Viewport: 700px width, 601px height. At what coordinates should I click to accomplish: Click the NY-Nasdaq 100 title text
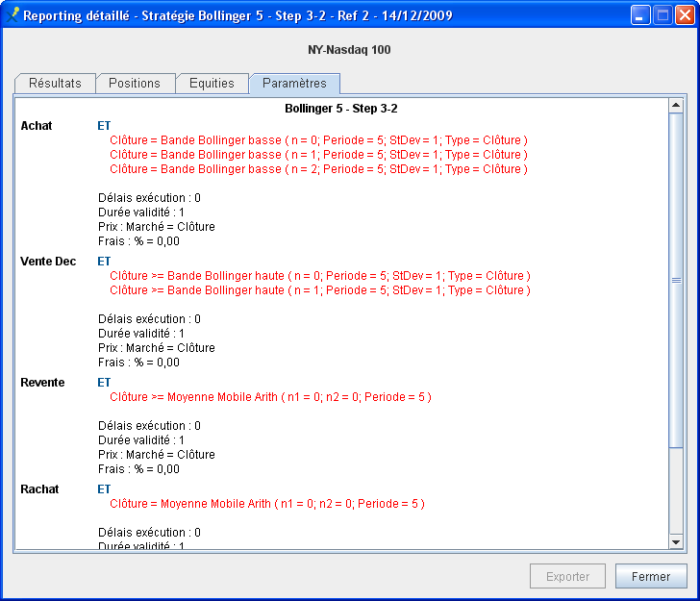[349, 50]
